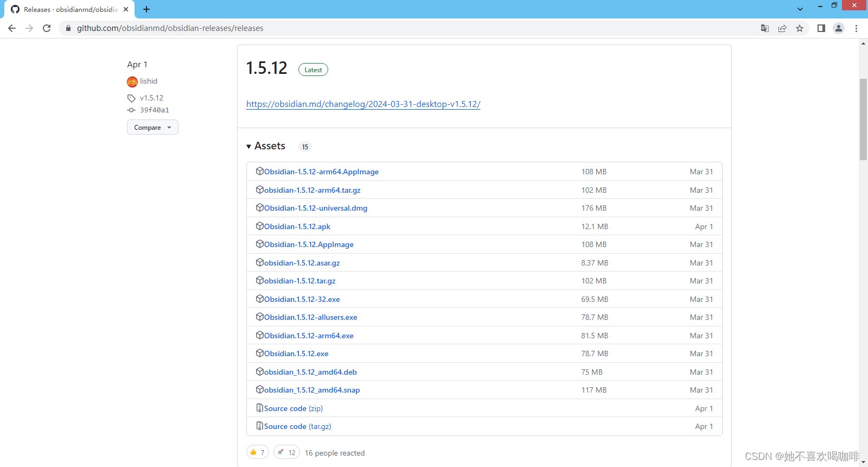Reload the page with refresh icon
Viewport: 868px width, 467px height.
pos(47,28)
